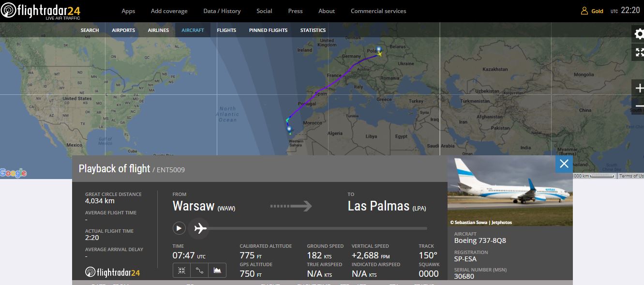Click the calibrated altitude value 775 ft
Image resolution: width=644 pixels, height=285 pixels.
251,255
